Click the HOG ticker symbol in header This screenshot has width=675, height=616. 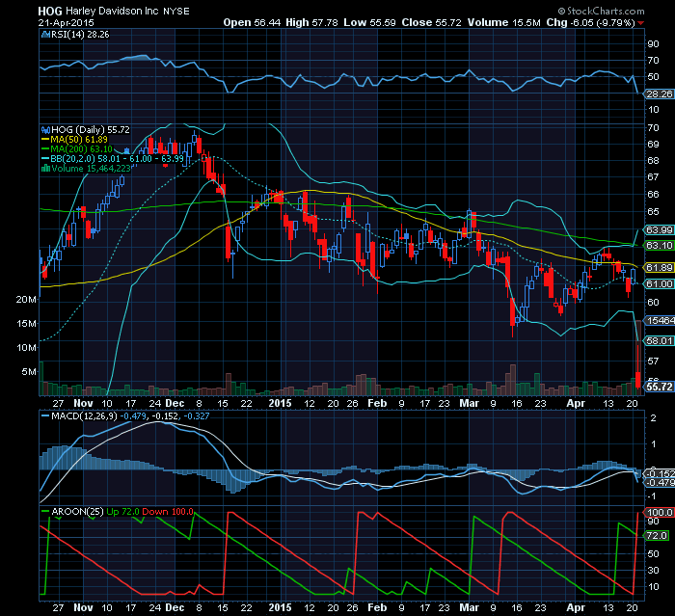tap(50, 12)
